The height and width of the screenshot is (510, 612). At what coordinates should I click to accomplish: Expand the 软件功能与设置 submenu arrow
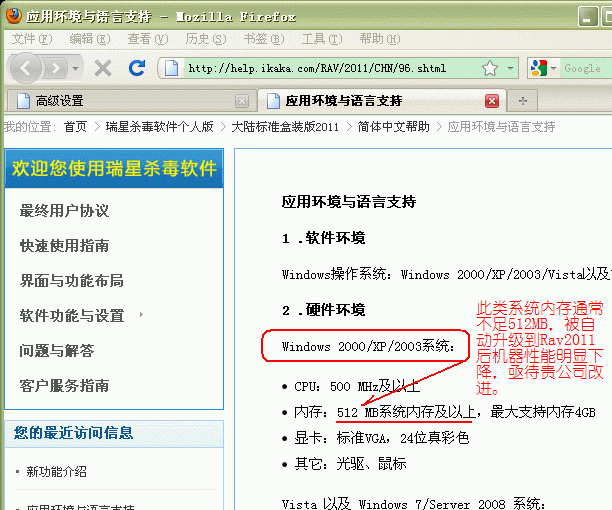(x=141, y=315)
